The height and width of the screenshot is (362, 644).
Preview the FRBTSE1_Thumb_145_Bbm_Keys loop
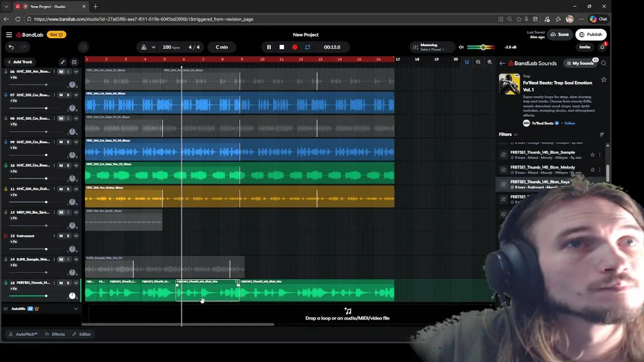(x=504, y=184)
